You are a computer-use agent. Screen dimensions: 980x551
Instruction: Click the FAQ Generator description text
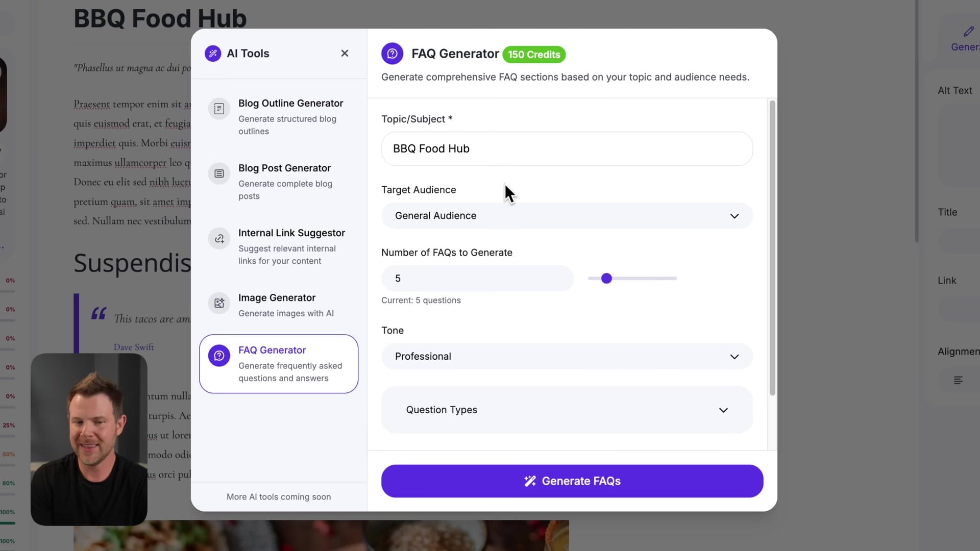click(x=565, y=77)
